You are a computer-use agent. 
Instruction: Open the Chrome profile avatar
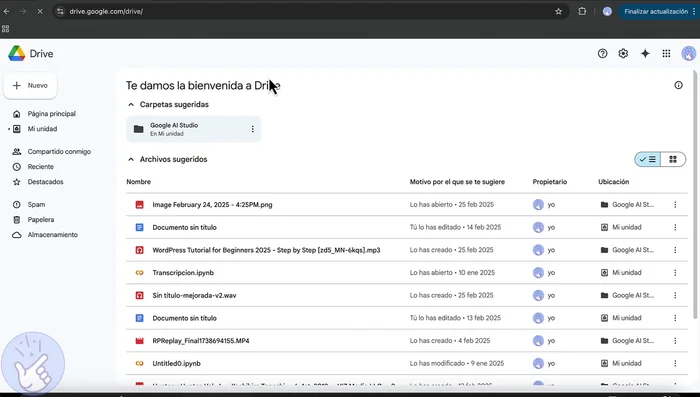tap(607, 12)
